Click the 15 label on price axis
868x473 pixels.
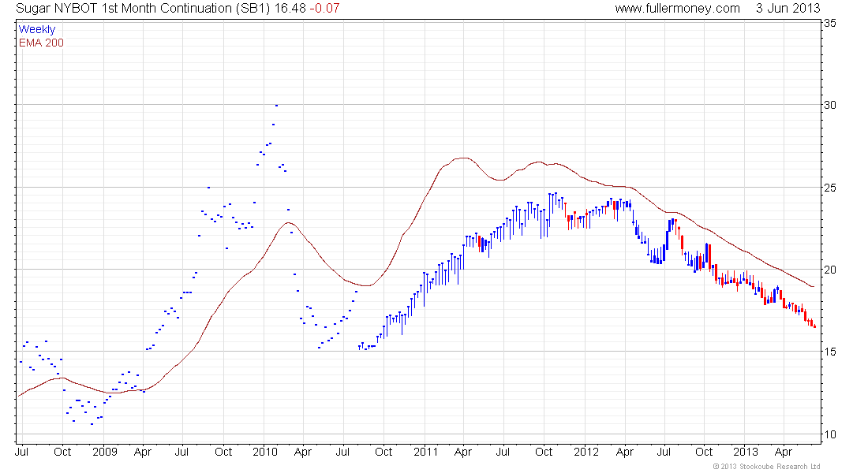(x=830, y=352)
